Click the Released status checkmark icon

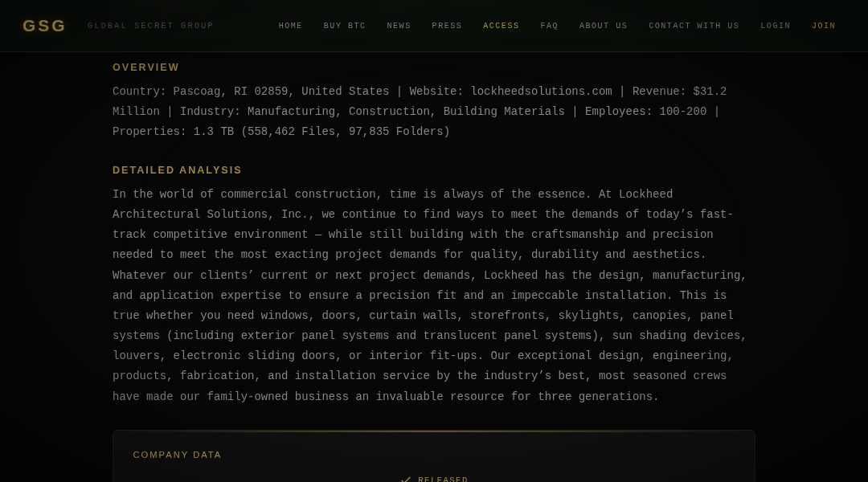tap(406, 480)
